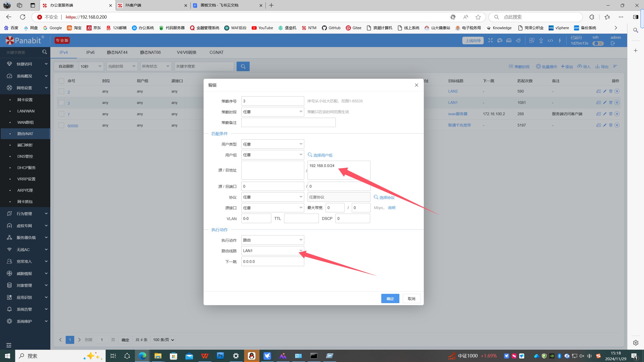Check the checkbox for policy 2
644x362 pixels.
click(61, 91)
